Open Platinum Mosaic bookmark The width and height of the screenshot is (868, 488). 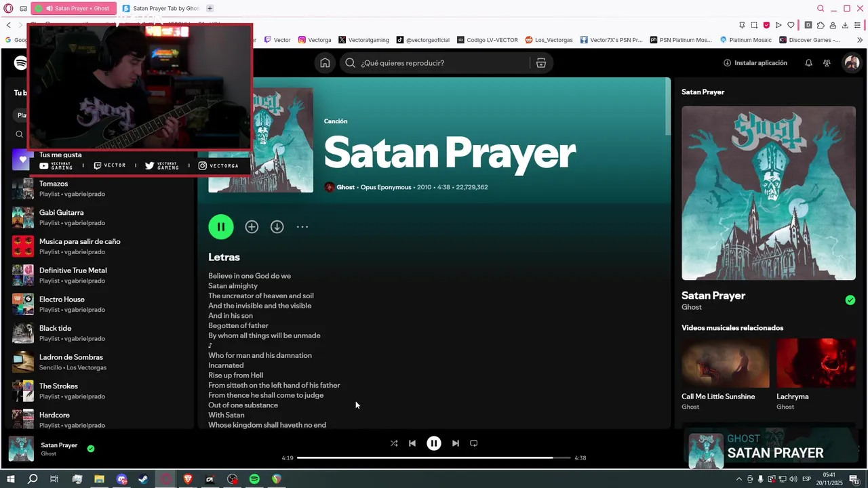[746, 40]
